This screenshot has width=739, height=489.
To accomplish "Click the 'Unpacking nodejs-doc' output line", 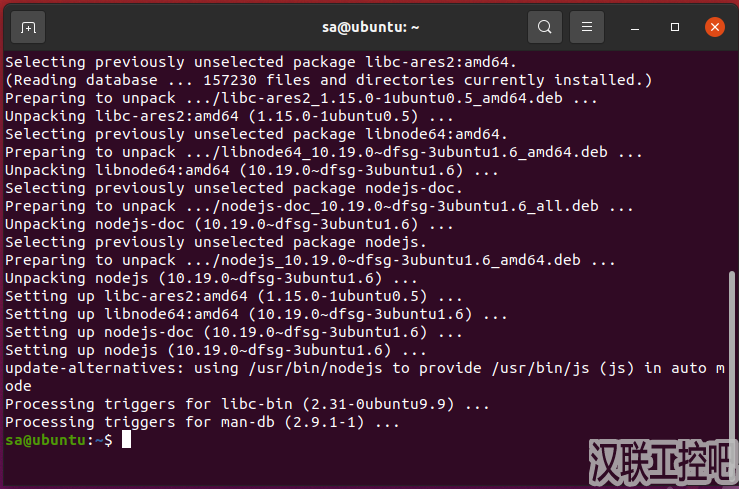I will 232,224.
